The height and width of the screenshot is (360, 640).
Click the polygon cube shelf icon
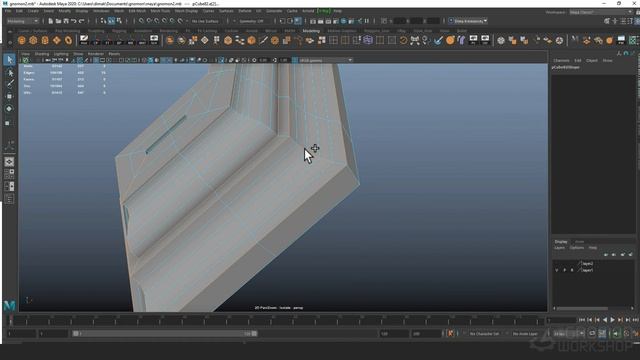coord(33,40)
